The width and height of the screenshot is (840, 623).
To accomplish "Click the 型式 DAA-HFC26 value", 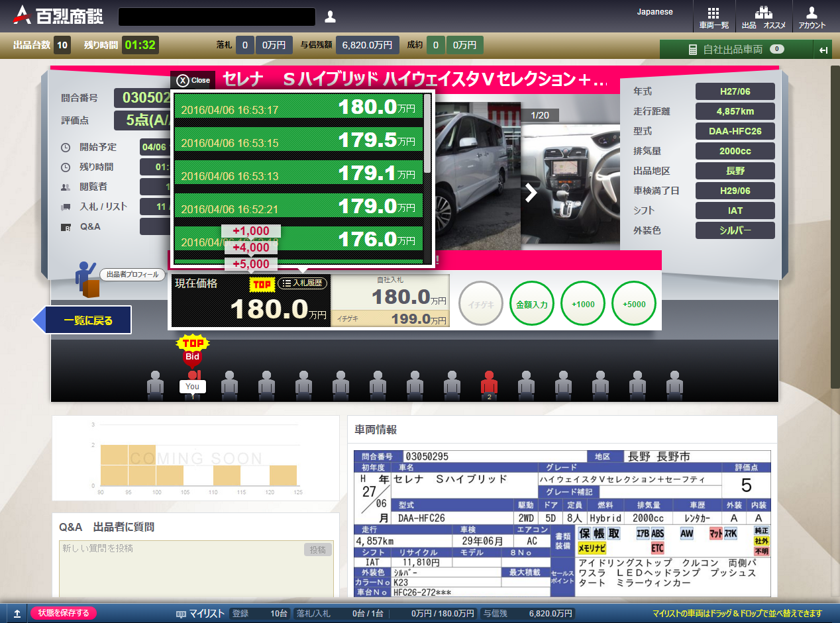I will click(x=735, y=131).
